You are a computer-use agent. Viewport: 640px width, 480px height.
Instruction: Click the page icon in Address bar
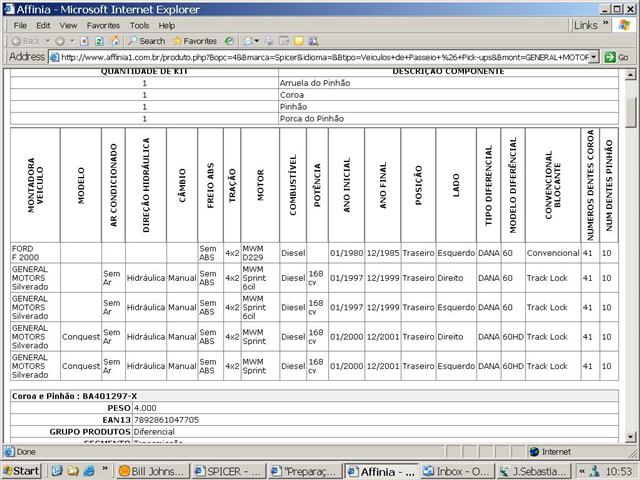(54, 58)
